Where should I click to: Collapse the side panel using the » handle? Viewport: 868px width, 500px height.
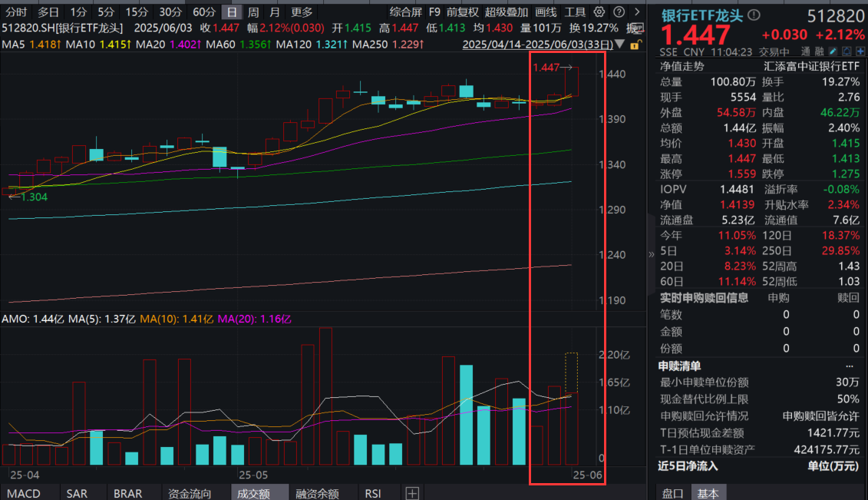(651, 255)
